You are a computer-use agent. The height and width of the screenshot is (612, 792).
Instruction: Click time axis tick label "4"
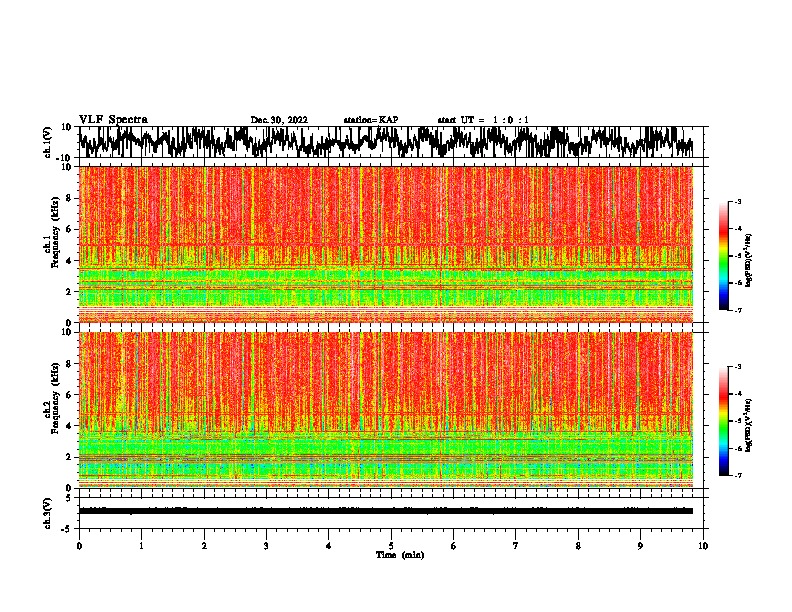[329, 545]
